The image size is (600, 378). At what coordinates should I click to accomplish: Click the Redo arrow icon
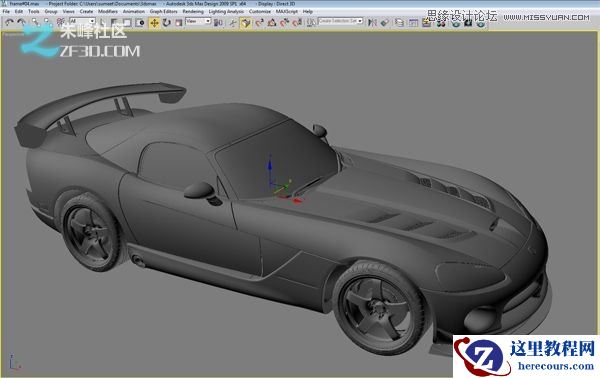coord(21,23)
